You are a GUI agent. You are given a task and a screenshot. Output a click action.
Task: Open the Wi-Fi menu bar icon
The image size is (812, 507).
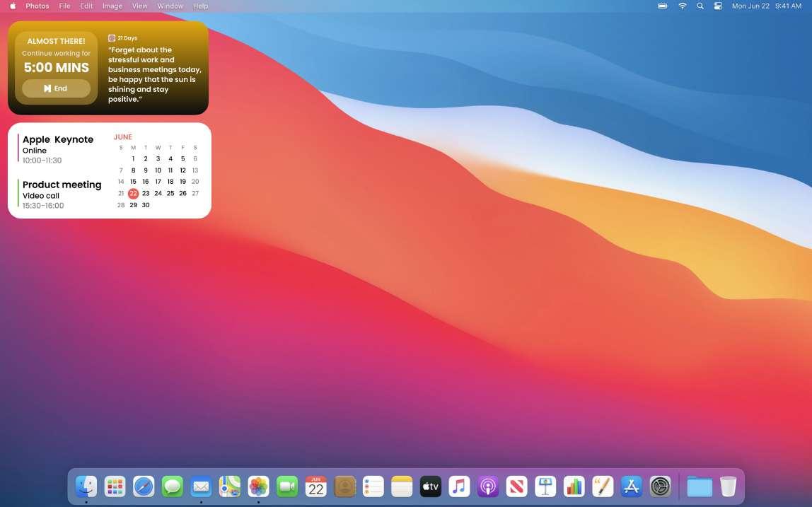click(683, 6)
